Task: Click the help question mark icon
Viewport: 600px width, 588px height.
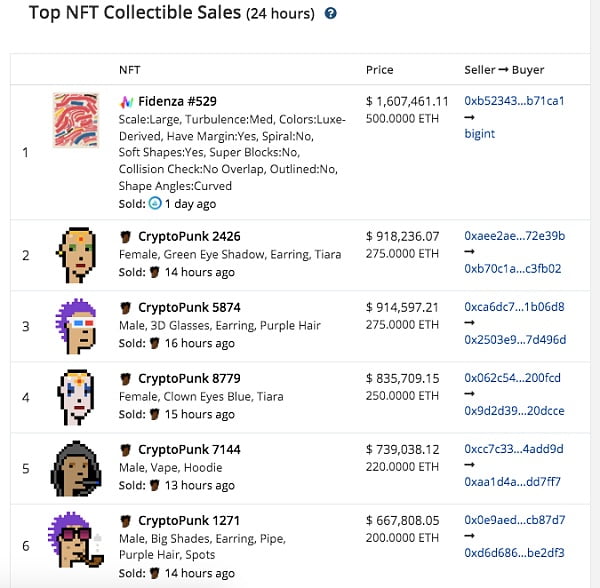Action: pos(331,14)
